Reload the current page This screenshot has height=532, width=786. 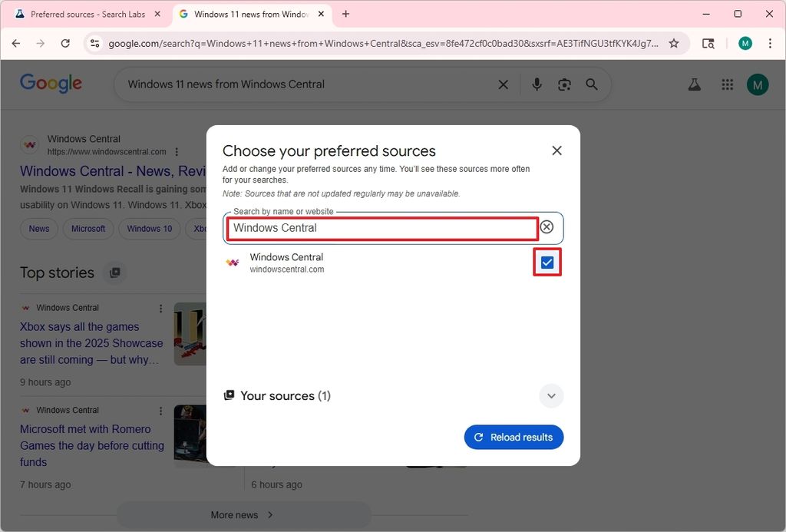65,44
